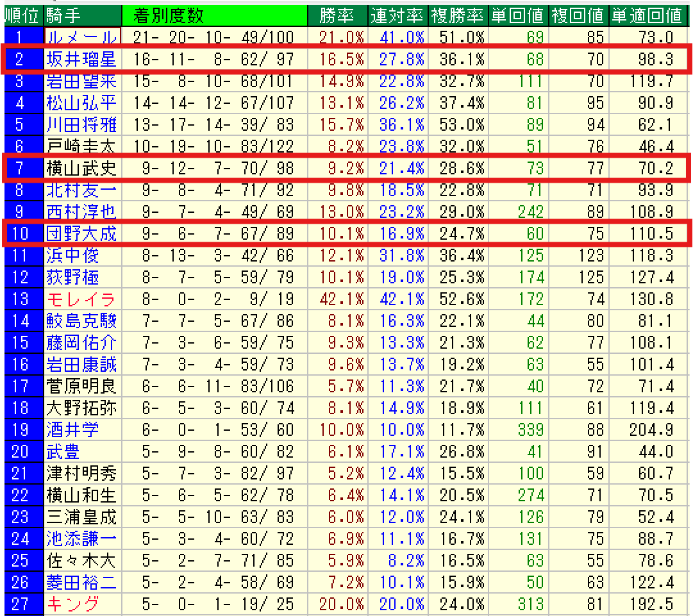Image resolution: width=693 pixels, height=616 pixels.
Task: Click rank cell number 13
Action: tap(21, 298)
